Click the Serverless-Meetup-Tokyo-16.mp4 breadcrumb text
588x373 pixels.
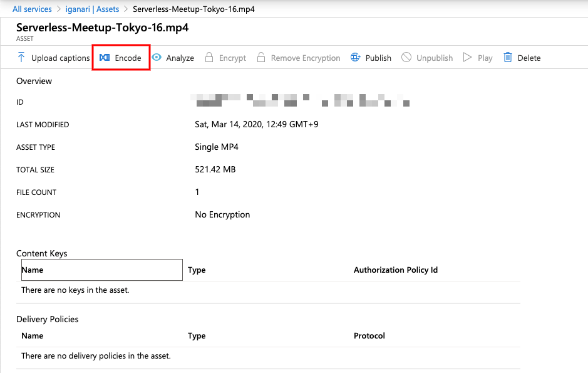tap(193, 9)
